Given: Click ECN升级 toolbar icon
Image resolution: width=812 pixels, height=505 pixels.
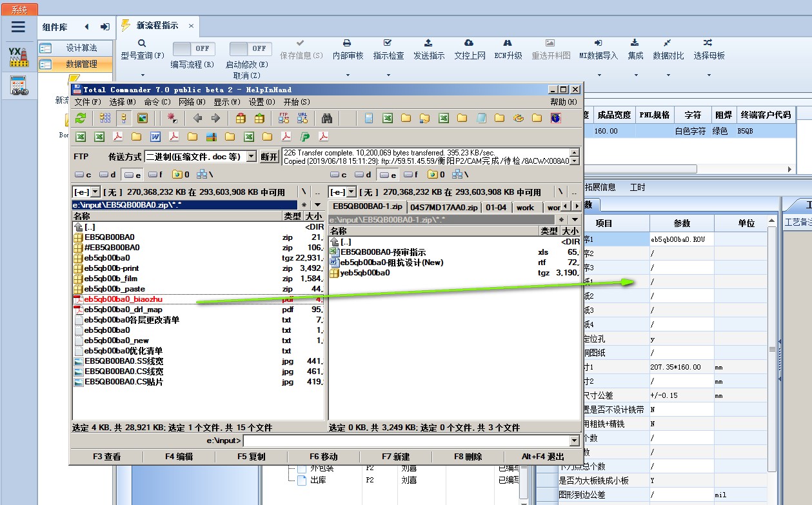Looking at the screenshot, I should (508, 43).
